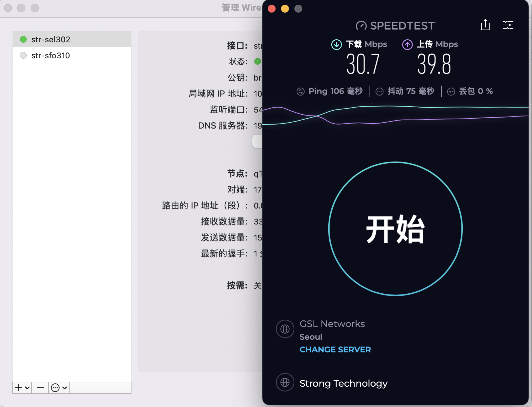Open the more actions ellipsis menu
This screenshot has width=532, height=407.
(x=59, y=388)
